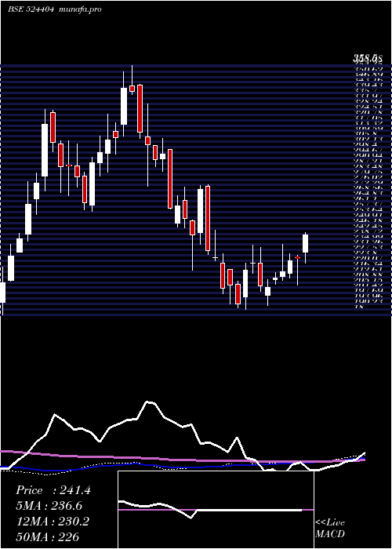Select the 5MA : 236.6 value
Image resolution: width=392 pixels, height=549 pixels.
pos(50,506)
